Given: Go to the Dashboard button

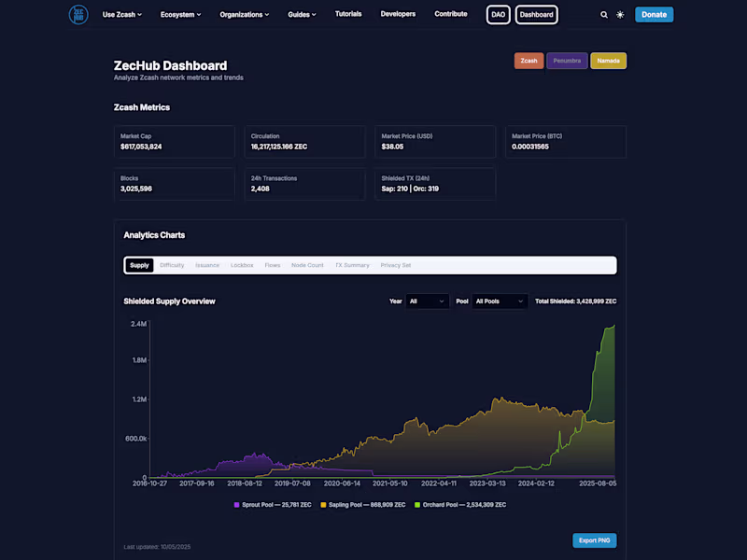Looking at the screenshot, I should tap(536, 15).
